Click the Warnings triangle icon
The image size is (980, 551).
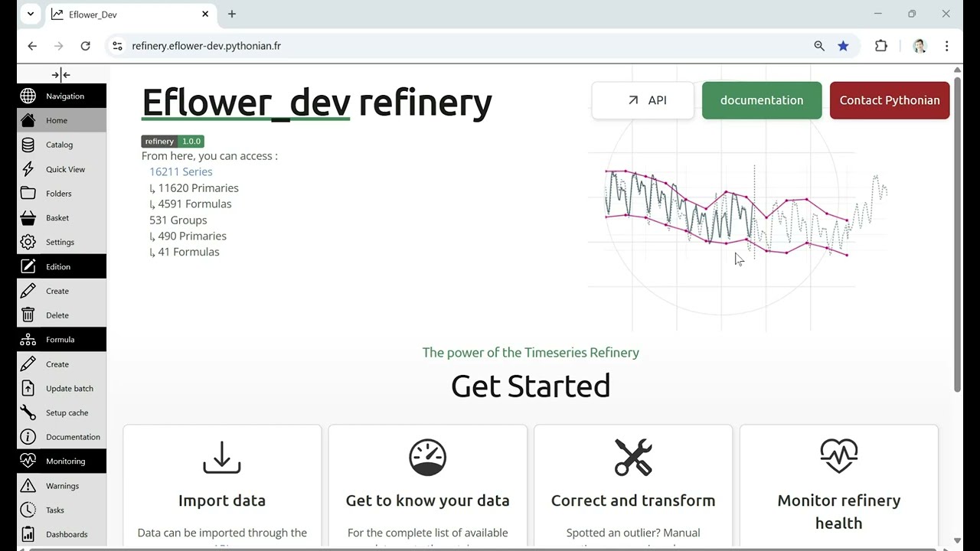[x=28, y=485]
